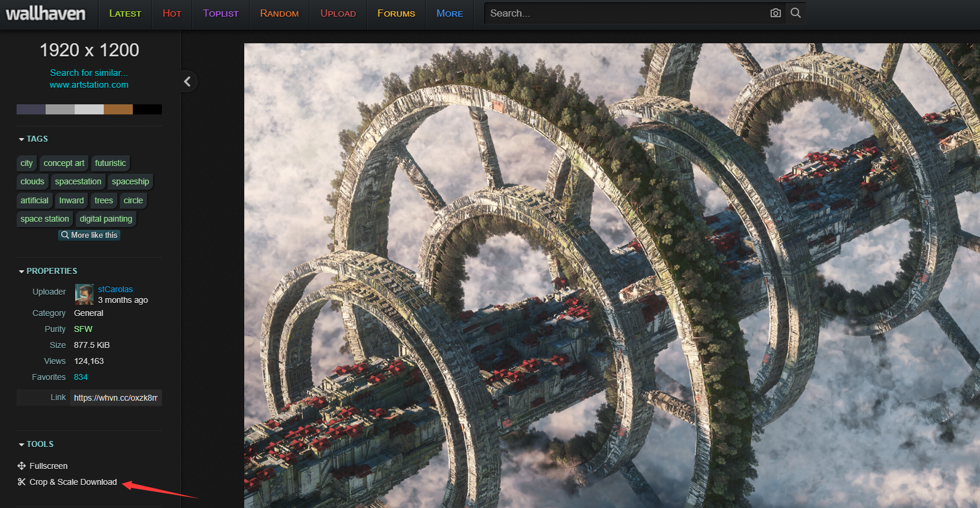Click the scissors Crop icon
980x508 pixels.
pyautogui.click(x=21, y=482)
